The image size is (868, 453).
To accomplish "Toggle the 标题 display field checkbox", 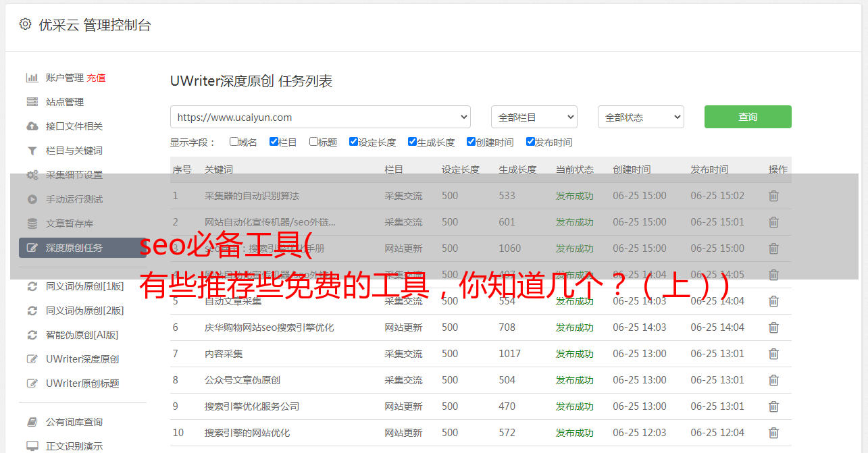I will (x=313, y=142).
